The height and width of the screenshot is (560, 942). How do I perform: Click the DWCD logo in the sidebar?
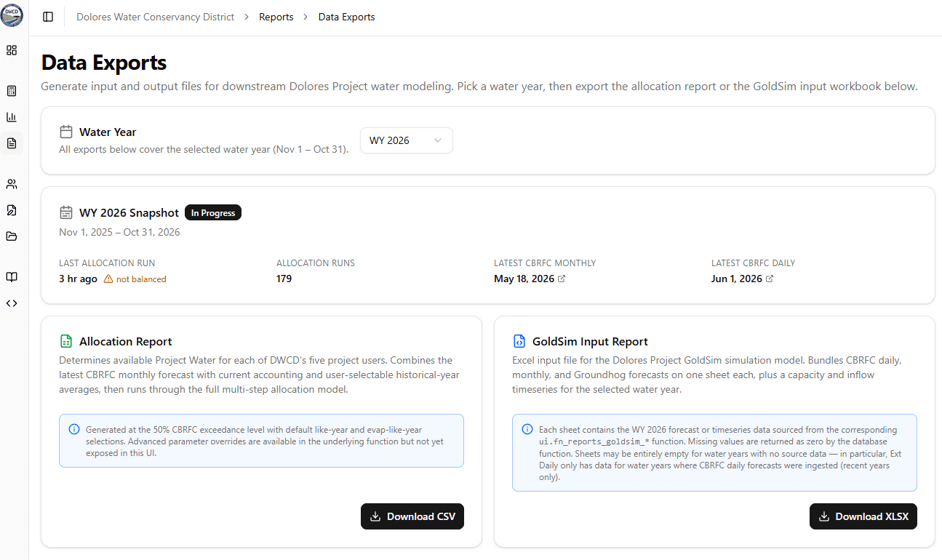12,15
